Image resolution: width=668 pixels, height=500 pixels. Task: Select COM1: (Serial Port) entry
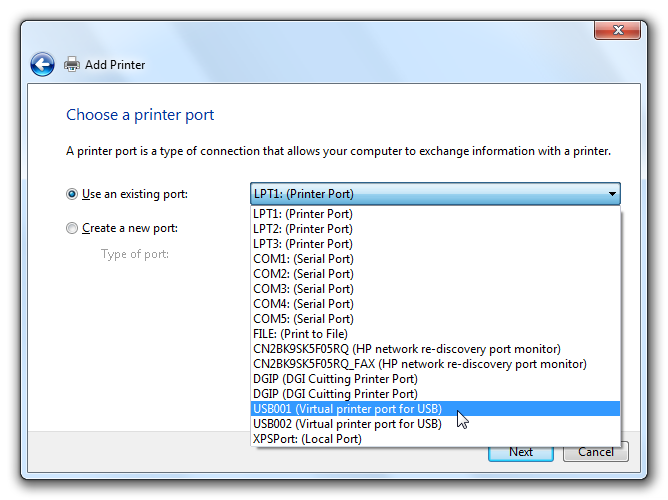(303, 259)
